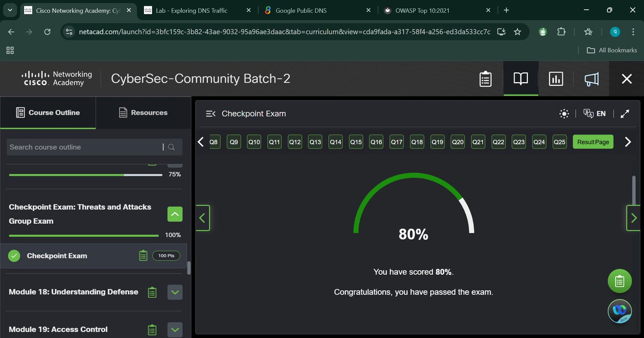Click the 75% module progress bar
The image size is (644, 338).
click(x=85, y=175)
